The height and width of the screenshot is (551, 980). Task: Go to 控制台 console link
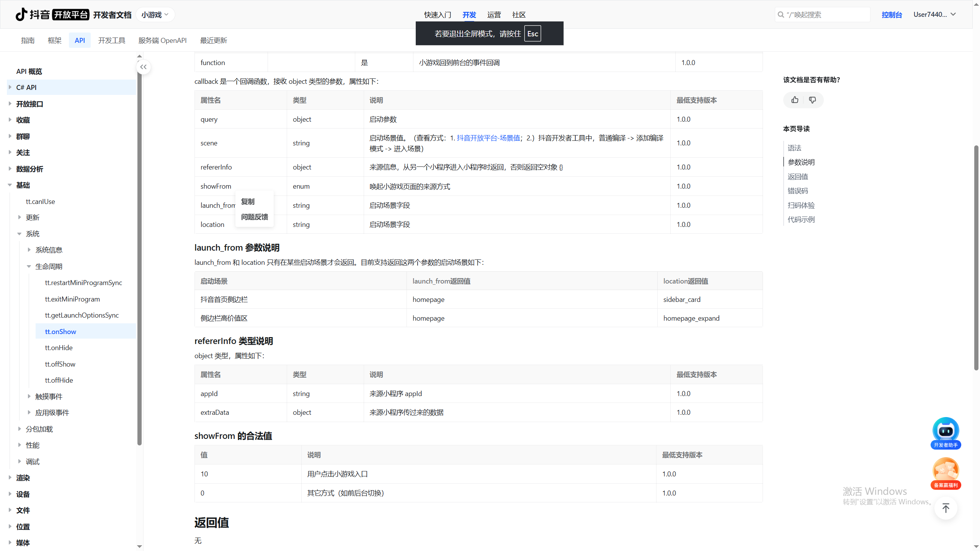pos(892,15)
